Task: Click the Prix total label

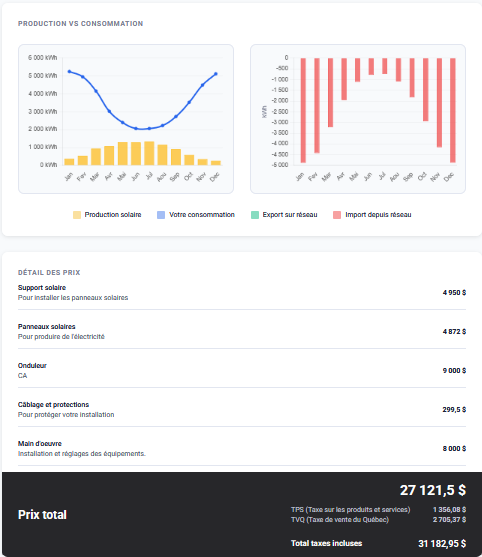Action: tap(42, 515)
